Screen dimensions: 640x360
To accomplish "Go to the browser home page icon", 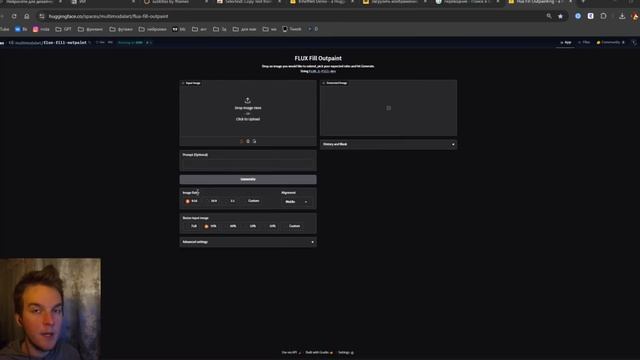I will point(27,16).
